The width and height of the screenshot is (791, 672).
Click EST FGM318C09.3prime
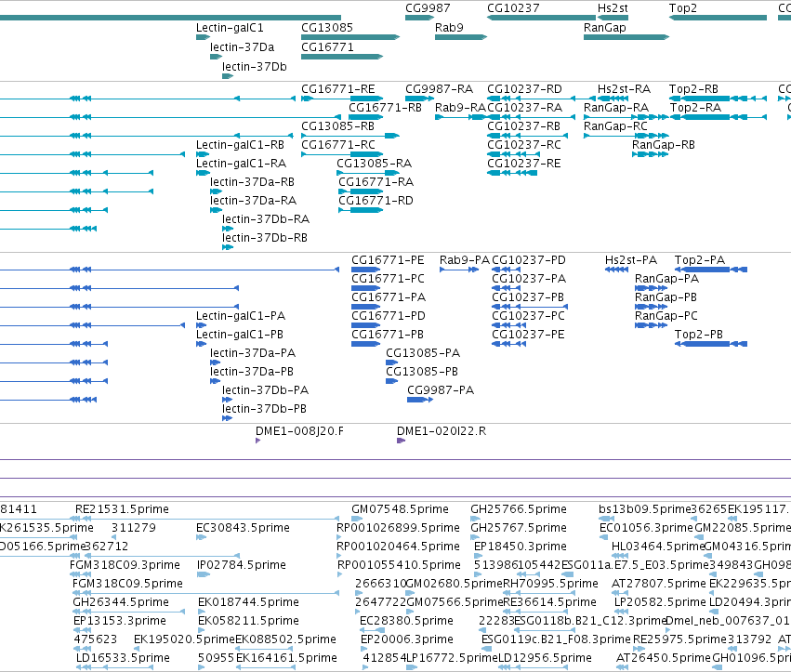coord(125,565)
